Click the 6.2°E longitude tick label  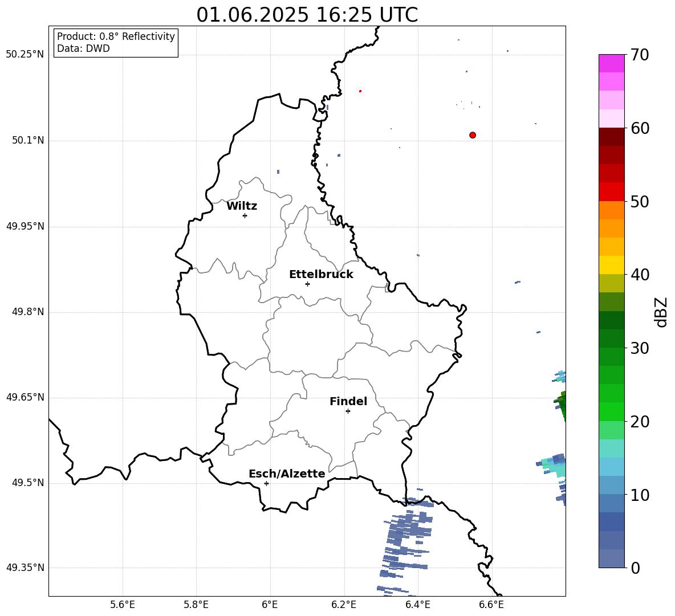pyautogui.click(x=344, y=605)
